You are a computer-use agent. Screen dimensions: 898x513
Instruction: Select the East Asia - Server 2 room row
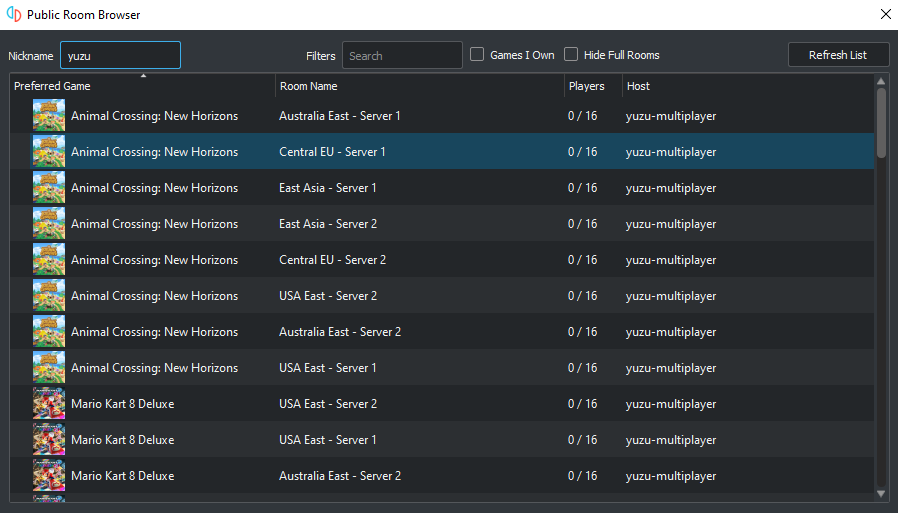[442, 224]
